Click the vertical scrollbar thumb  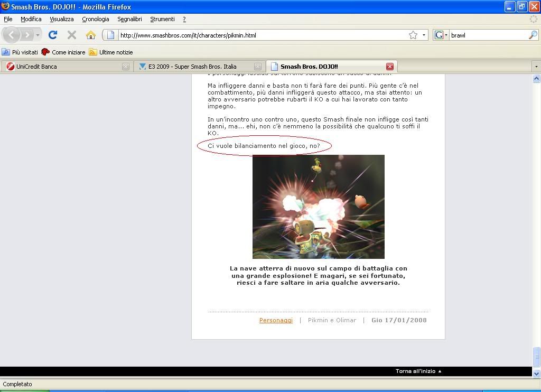pos(537,357)
